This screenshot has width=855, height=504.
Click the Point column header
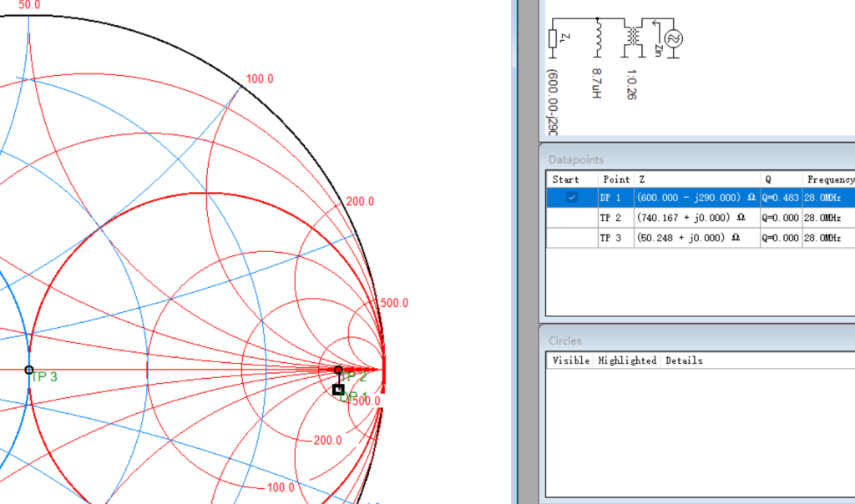click(616, 179)
